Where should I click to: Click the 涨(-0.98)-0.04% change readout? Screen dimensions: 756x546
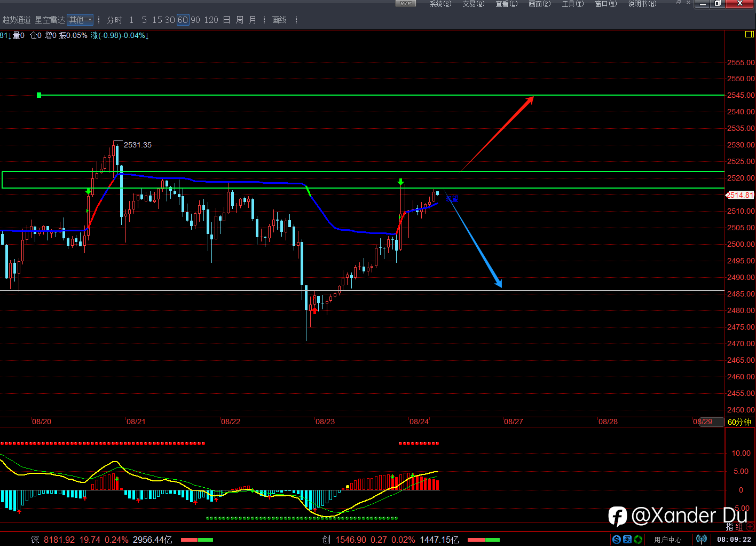[x=120, y=35]
